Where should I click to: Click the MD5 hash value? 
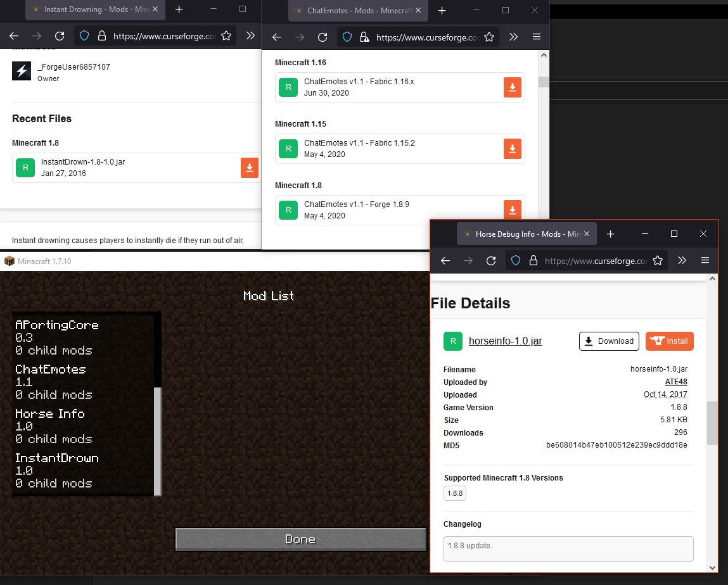pyautogui.click(x=616, y=445)
